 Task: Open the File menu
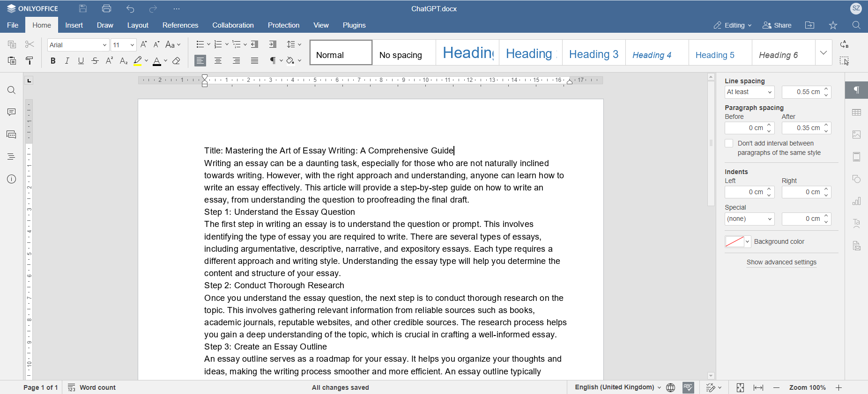tap(13, 25)
